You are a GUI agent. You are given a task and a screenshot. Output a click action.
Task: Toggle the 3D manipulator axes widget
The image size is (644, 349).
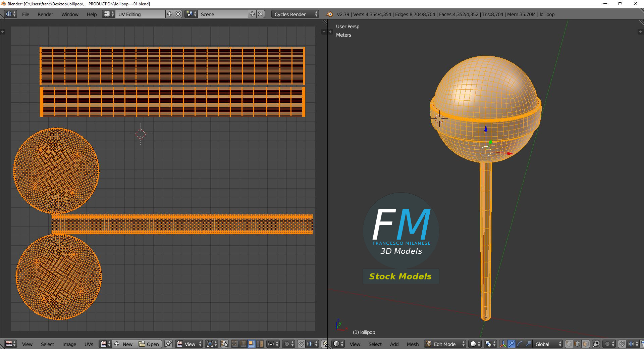click(x=503, y=344)
